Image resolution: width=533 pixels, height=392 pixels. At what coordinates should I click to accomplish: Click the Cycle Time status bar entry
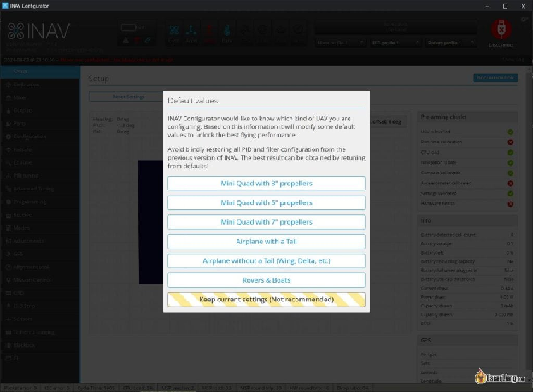click(96, 388)
